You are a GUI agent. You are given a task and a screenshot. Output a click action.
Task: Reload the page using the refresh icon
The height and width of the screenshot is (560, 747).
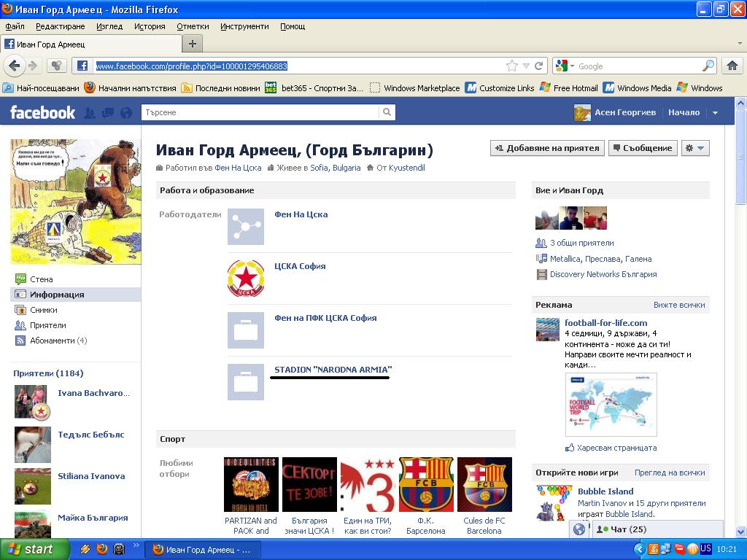tap(539, 66)
